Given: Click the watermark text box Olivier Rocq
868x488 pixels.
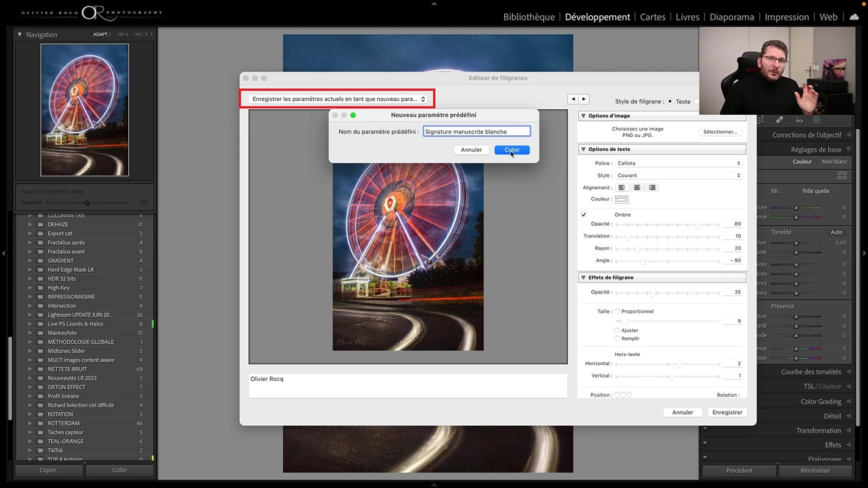Looking at the screenshot, I should click(x=408, y=386).
